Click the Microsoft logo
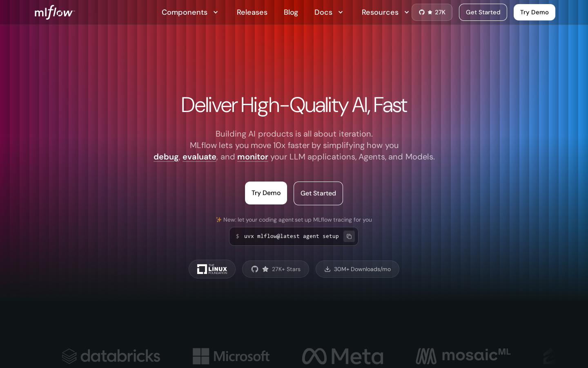 231,356
